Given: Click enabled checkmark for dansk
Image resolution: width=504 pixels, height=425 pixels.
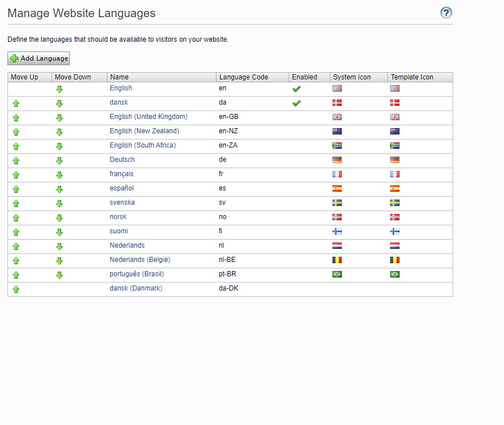Looking at the screenshot, I should pos(296,104).
